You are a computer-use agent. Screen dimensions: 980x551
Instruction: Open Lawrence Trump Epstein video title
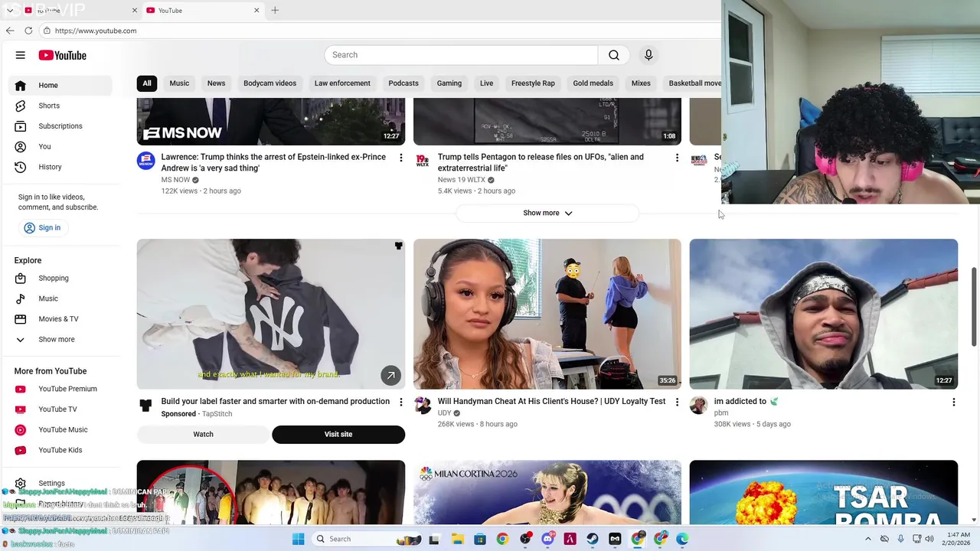[x=273, y=162]
